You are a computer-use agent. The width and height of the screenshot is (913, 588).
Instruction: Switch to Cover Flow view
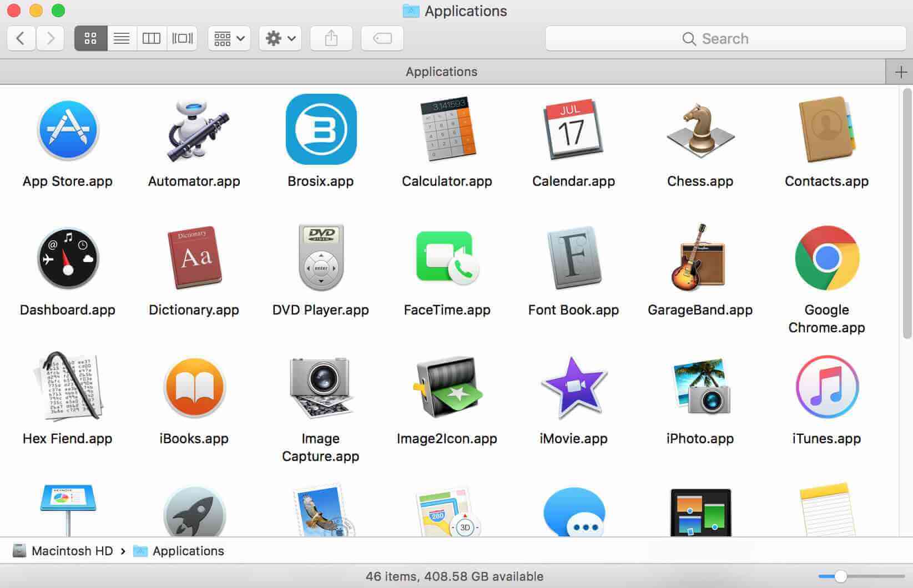182,38
